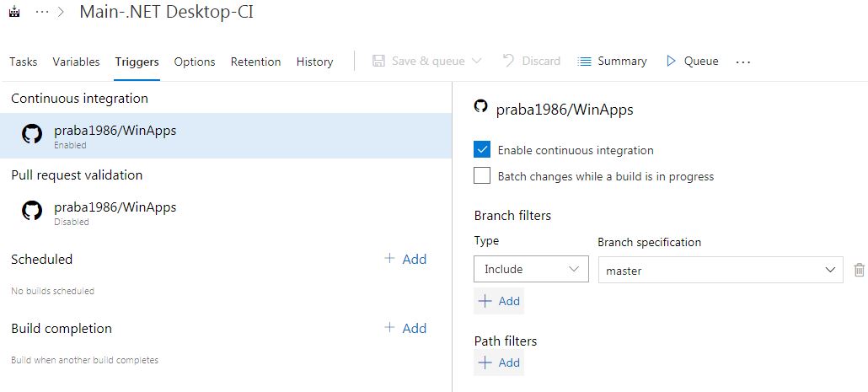Click GitHub icon of the Enabled repository
868x392 pixels.
pyautogui.click(x=32, y=135)
